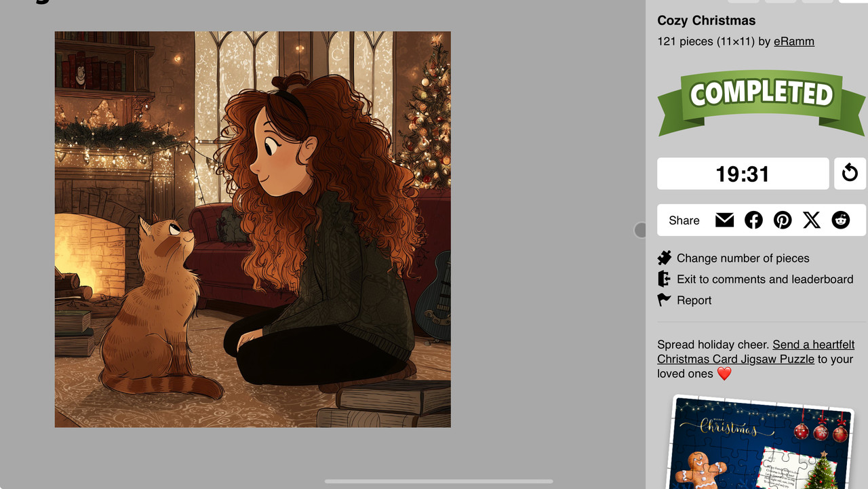868x489 pixels.
Task: Click the report flag icon
Action: tap(665, 300)
